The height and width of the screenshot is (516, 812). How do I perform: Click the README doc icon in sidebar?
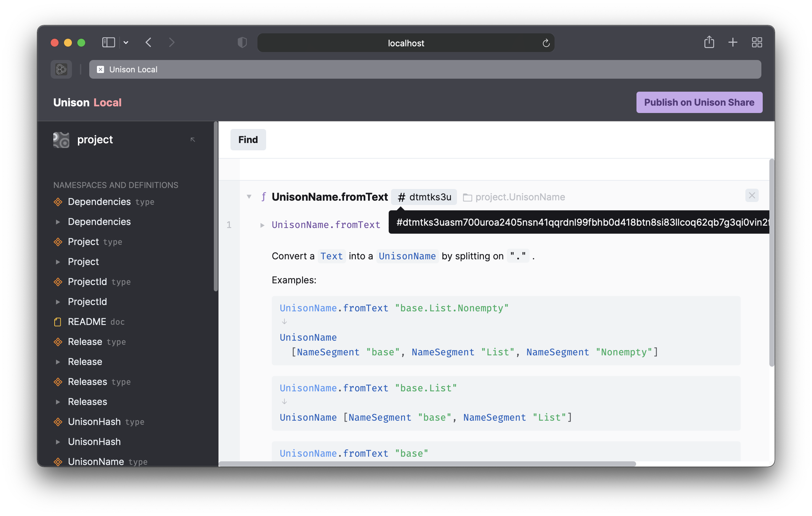58,322
